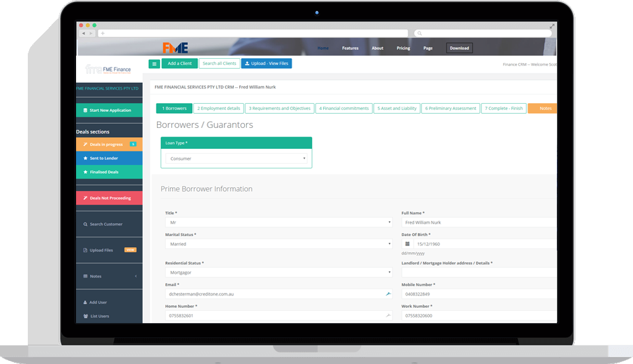Open the Residential Status dropdown
Viewport: 633px width, 364px height.
point(279,273)
